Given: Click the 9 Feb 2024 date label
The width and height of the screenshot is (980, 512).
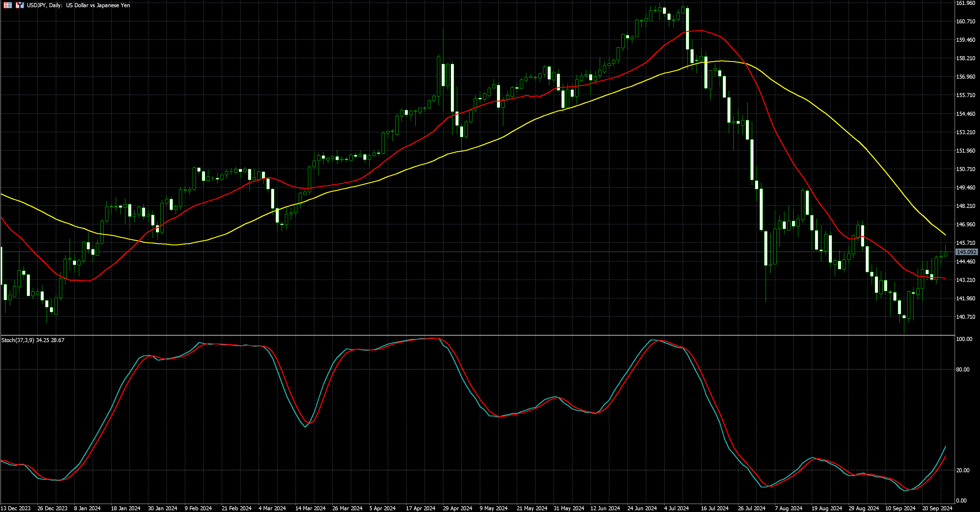Looking at the screenshot, I should click(x=198, y=508).
